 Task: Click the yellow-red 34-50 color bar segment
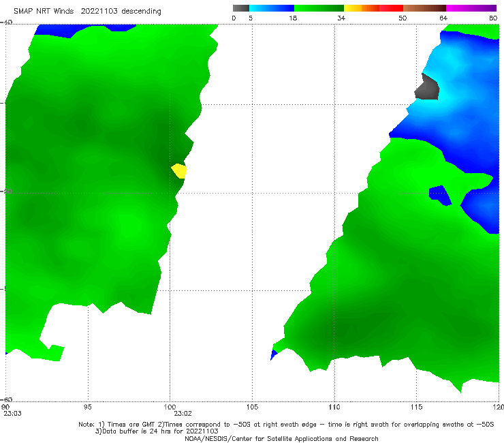[x=373, y=8]
